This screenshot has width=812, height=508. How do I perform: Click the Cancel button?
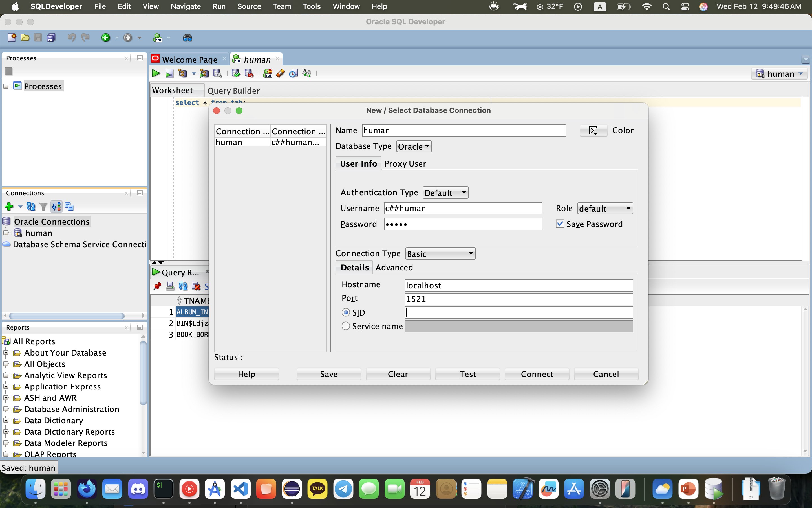pos(606,374)
